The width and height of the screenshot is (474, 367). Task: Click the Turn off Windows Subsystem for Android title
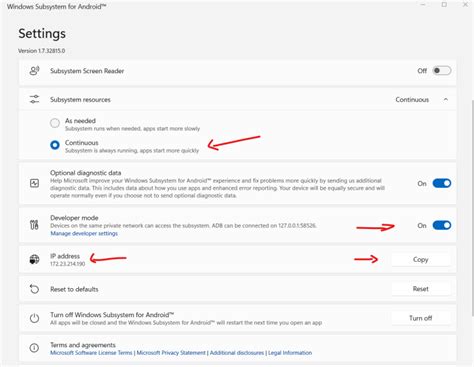click(112, 315)
